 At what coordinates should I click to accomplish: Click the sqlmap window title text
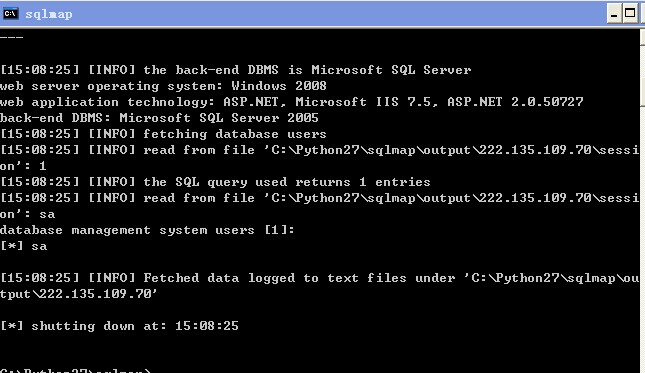tap(49, 14)
